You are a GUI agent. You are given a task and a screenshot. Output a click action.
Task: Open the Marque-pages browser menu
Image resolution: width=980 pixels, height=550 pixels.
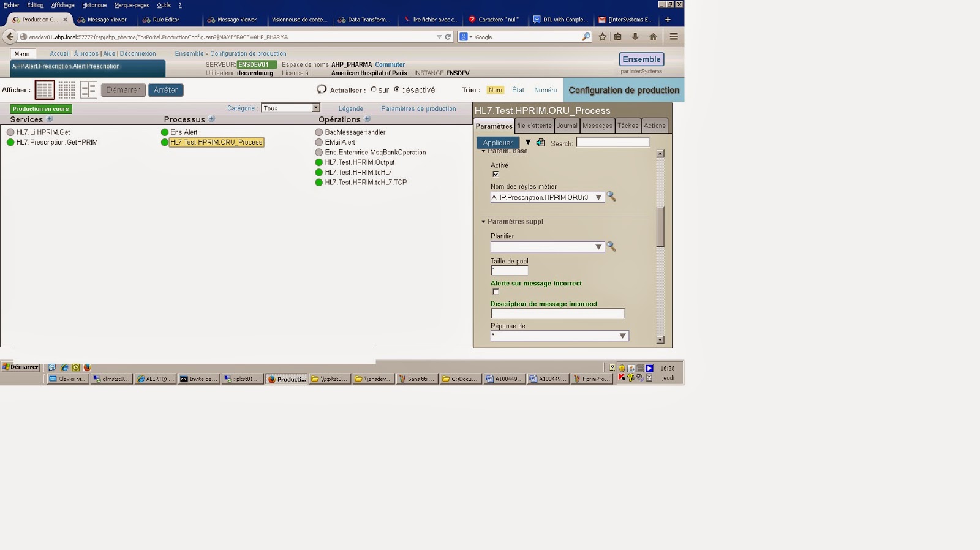pos(132,5)
